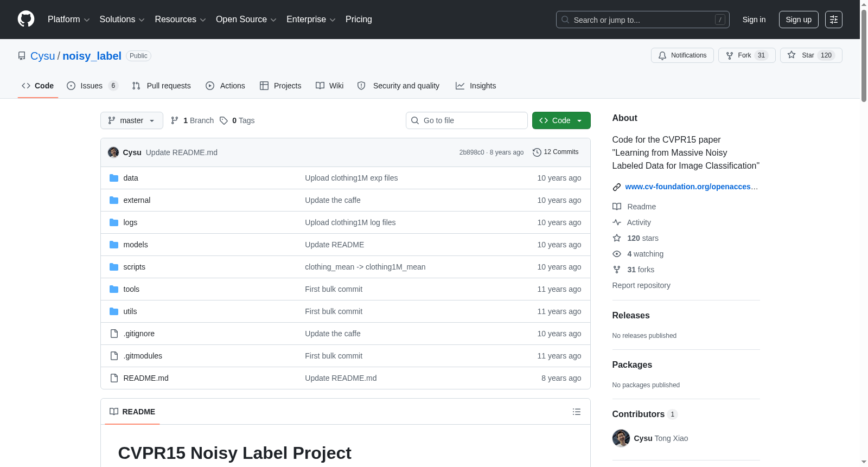
Task: Open the master branch selector
Action: click(x=132, y=120)
